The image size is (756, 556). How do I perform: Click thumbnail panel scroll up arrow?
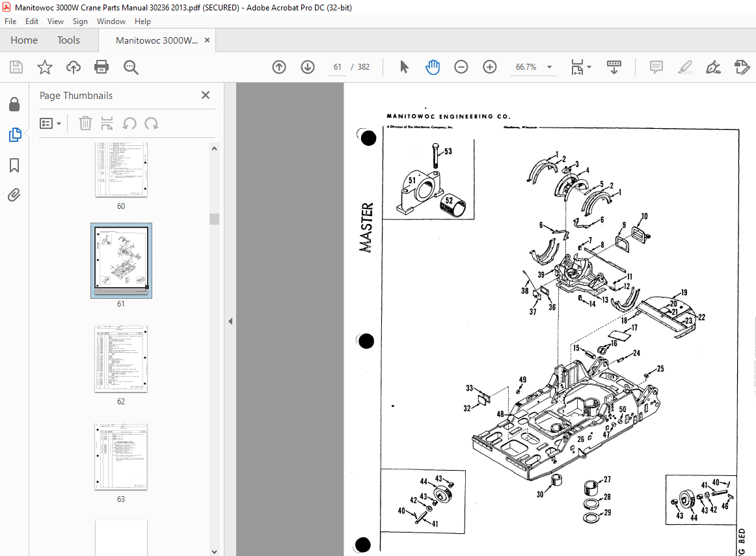click(x=215, y=148)
